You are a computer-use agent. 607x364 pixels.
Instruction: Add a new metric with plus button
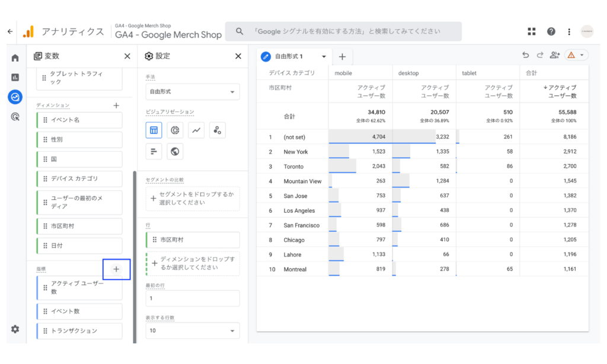[116, 269]
